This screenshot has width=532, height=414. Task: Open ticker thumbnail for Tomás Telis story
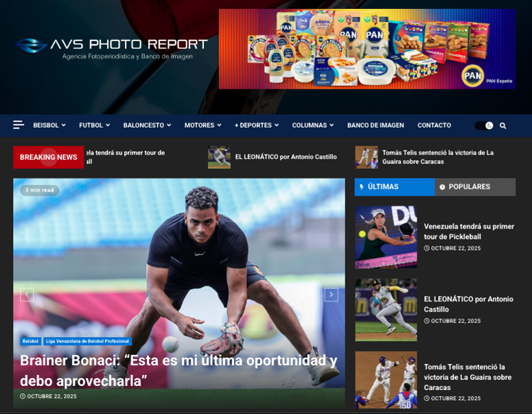coord(367,157)
